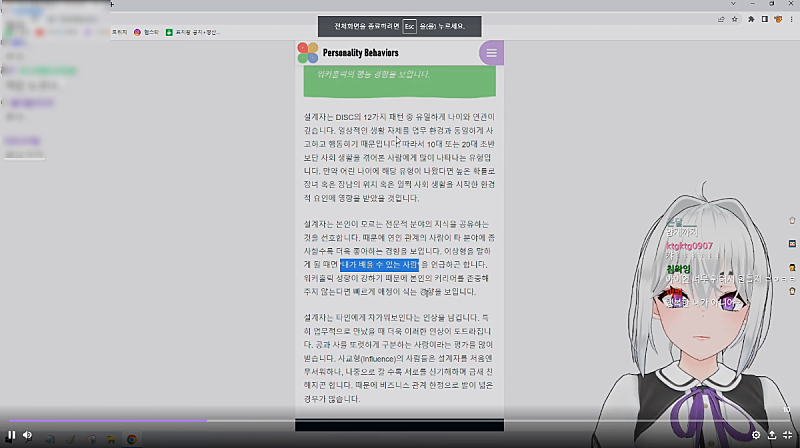Click the browser extensions puzzle icon
Viewport: 800px width, 448px height.
pos(750,19)
